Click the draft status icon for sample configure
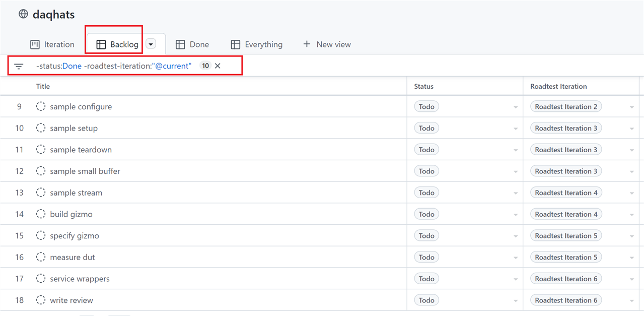Viewport: 644px width, 316px height. (41, 107)
